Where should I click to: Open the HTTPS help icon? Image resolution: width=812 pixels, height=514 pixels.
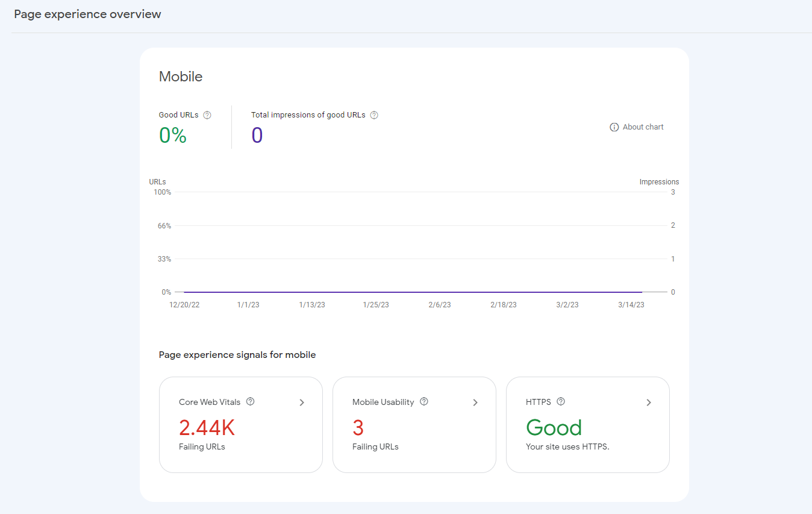(x=561, y=401)
